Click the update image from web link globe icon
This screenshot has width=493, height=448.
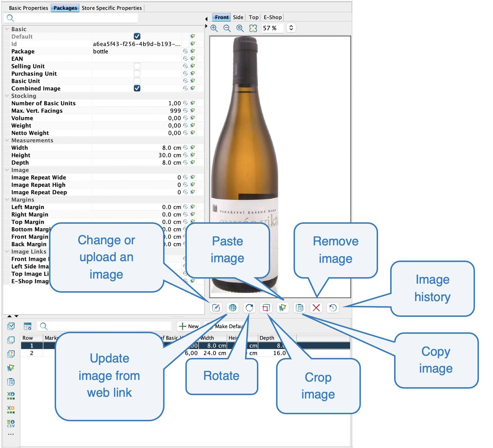tap(233, 308)
